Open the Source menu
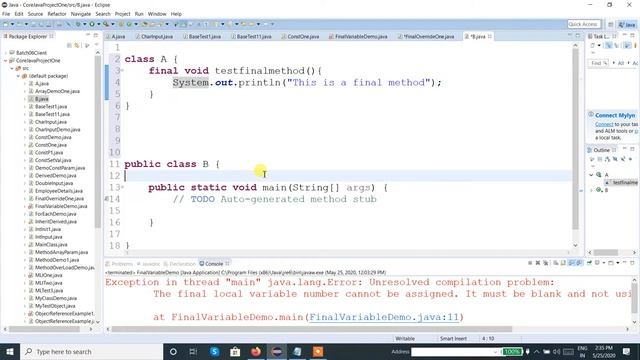The image size is (640, 360). (35, 14)
